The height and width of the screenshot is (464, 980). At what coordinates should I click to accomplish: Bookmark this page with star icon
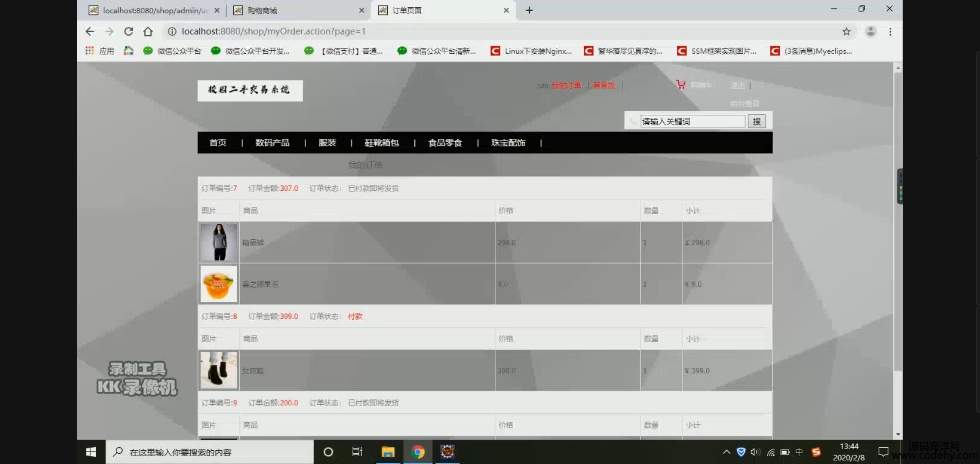[x=846, y=31]
